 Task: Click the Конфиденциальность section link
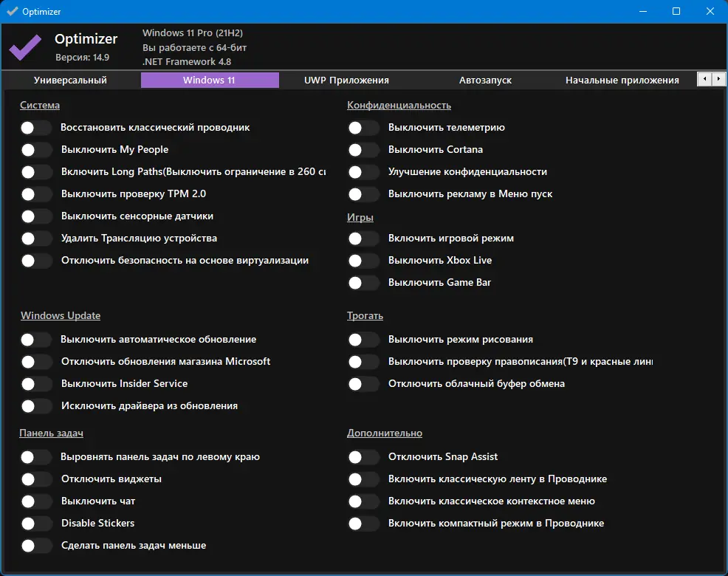pos(399,106)
